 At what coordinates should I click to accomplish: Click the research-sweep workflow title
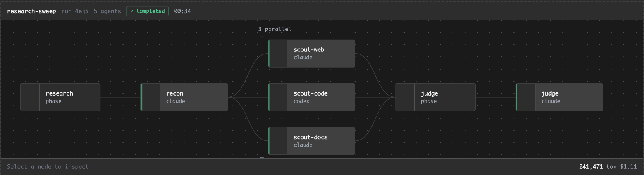(32, 11)
